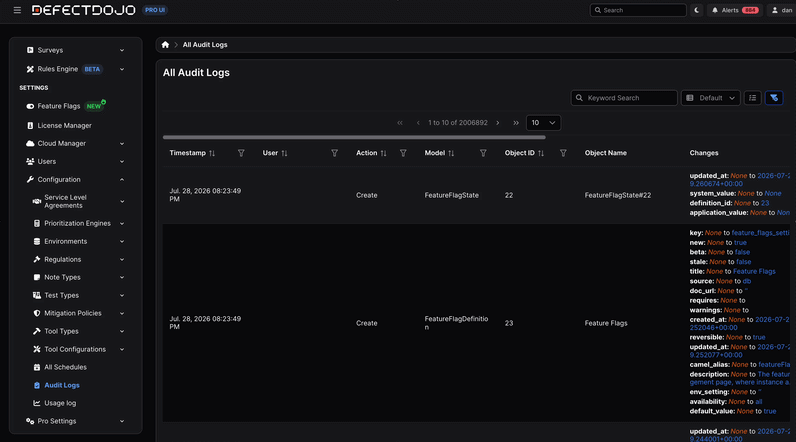The height and width of the screenshot is (442, 796).
Task: Open the Default view dropdown
Action: [x=710, y=98]
